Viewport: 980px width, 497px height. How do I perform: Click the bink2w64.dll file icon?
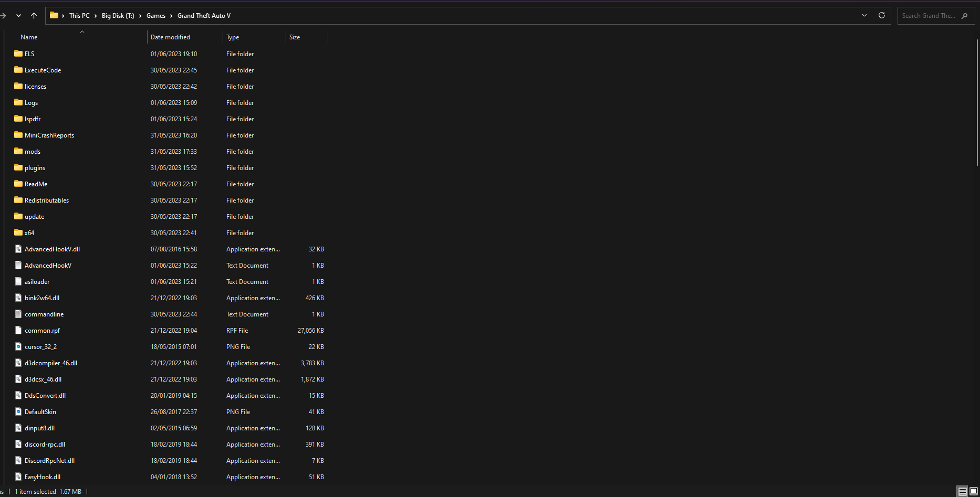pos(18,298)
